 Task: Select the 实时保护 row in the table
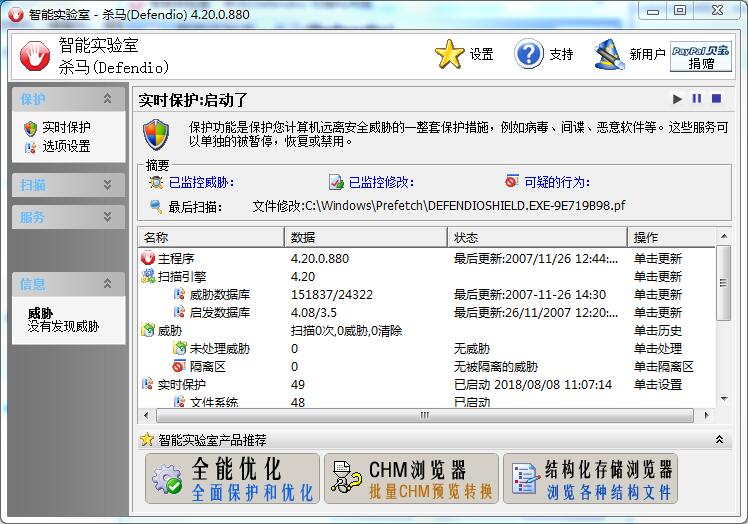point(426,385)
